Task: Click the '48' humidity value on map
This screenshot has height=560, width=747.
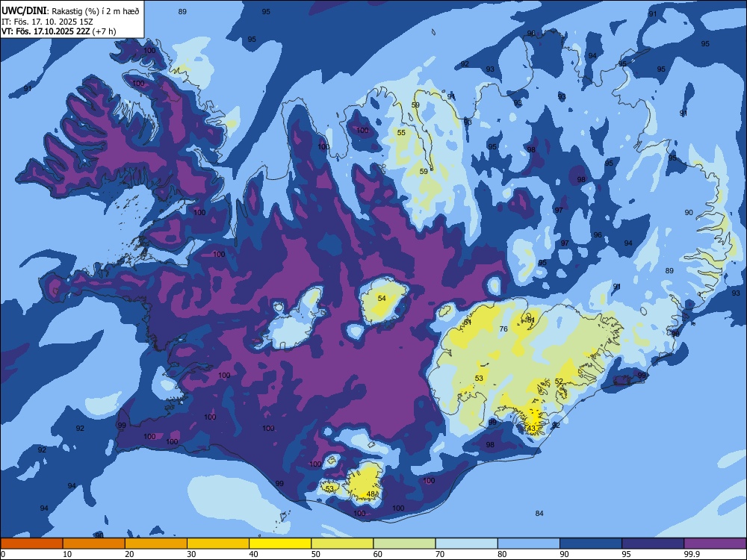Action: pos(371,494)
